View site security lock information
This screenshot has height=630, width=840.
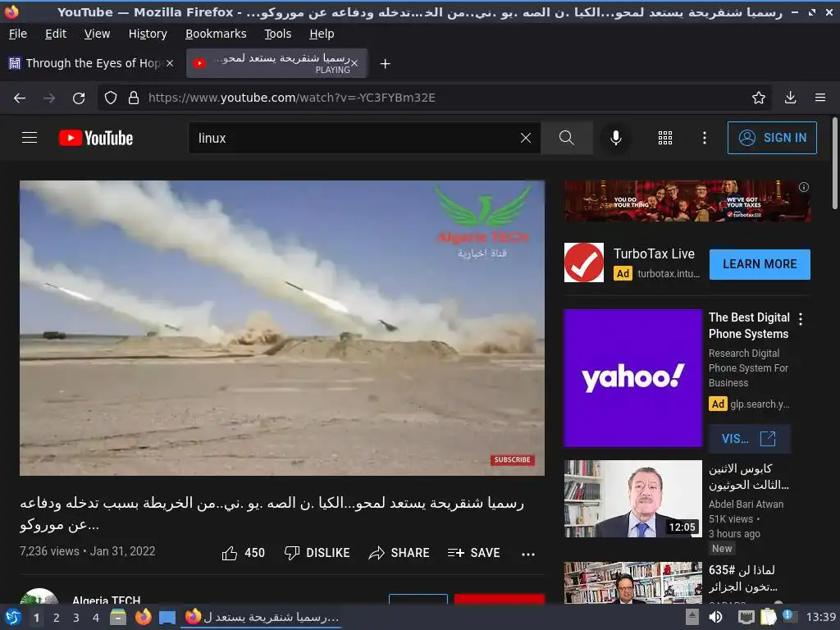tap(134, 98)
